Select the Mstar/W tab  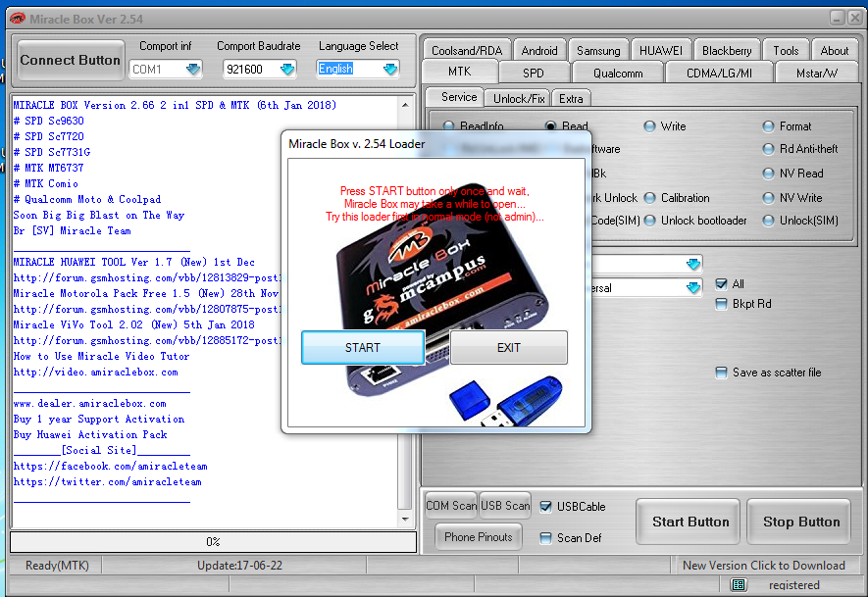click(817, 74)
